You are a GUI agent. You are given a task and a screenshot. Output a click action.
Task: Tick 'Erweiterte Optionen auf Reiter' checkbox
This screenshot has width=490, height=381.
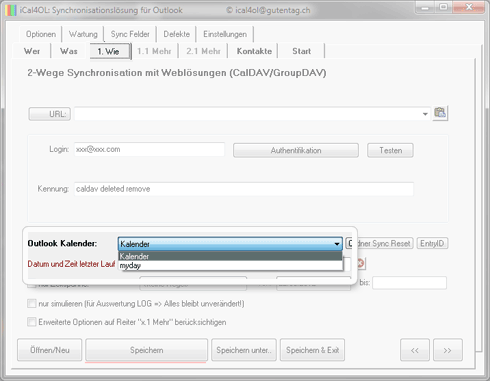tap(32, 322)
